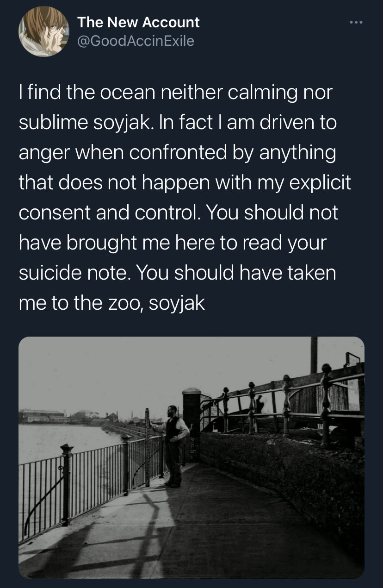
Task: Tap the final line 'me to the zoo, soyjak'
Action: [112, 303]
